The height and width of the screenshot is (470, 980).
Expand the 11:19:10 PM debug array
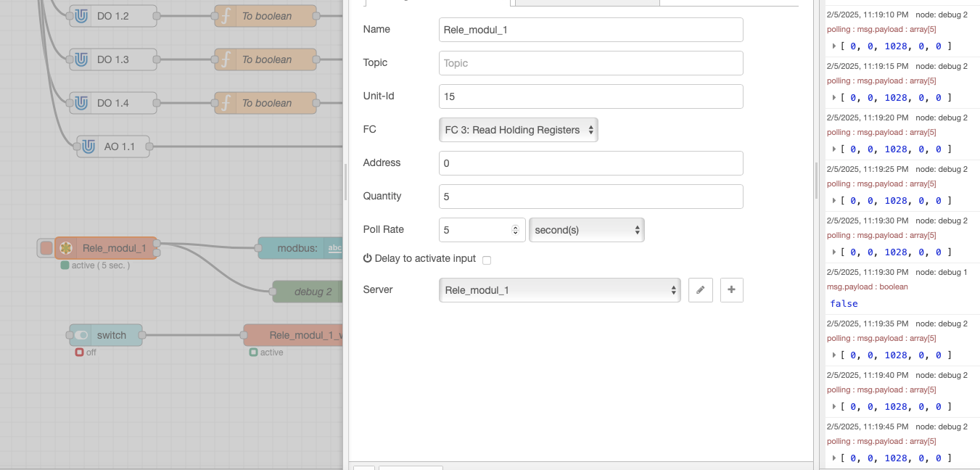click(x=834, y=46)
